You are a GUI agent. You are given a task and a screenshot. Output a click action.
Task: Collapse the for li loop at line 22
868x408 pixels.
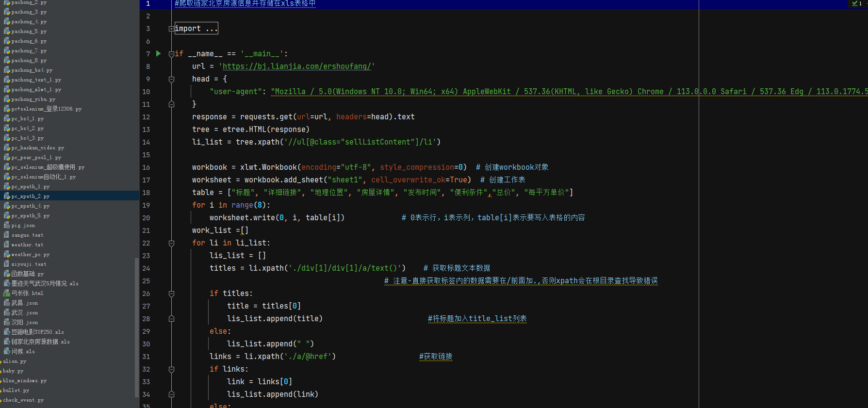(x=171, y=243)
